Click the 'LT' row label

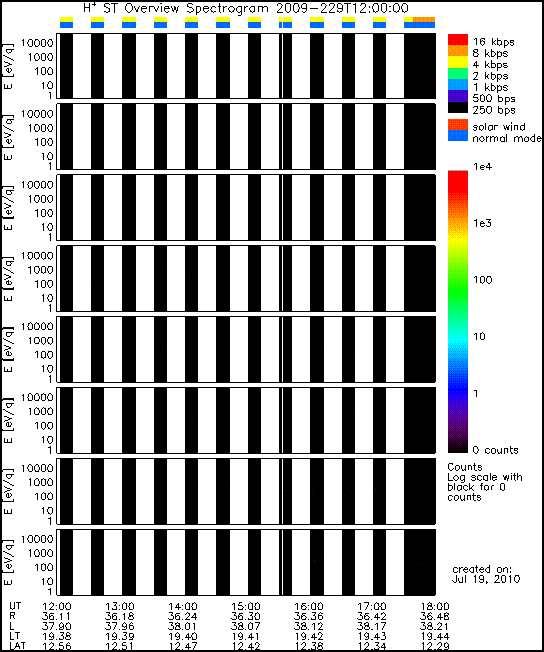14,636
